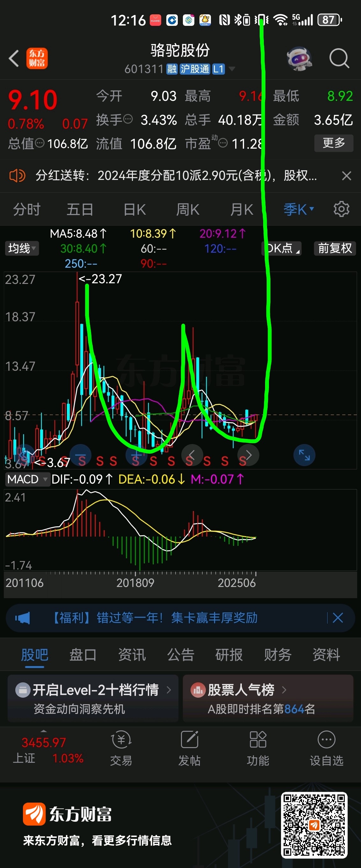Screen dimensions: 361x868
Task: Click the 更多 button
Action: (334, 143)
